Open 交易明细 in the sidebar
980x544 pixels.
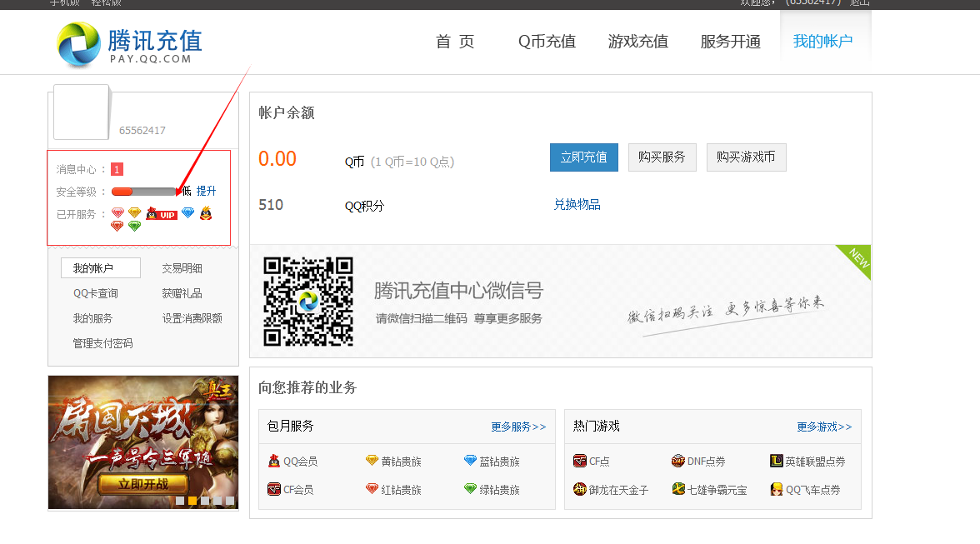pos(182,268)
